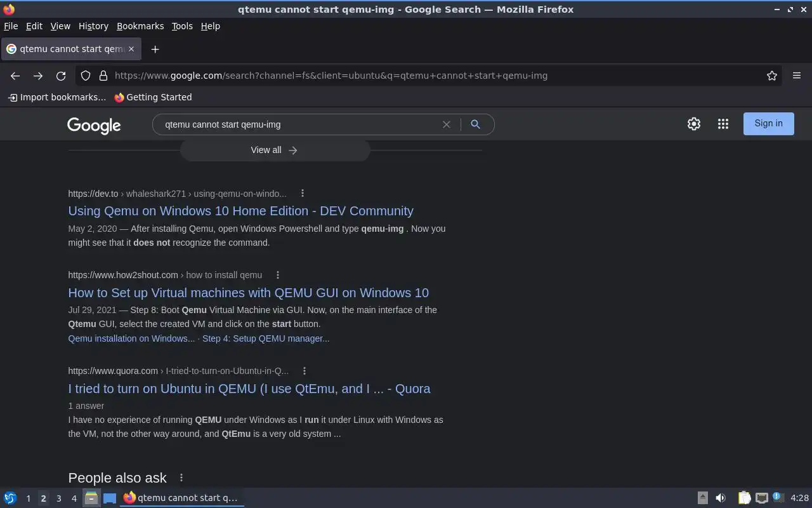The image size is (812, 508).
Task: Click the View all button
Action: [x=275, y=150]
